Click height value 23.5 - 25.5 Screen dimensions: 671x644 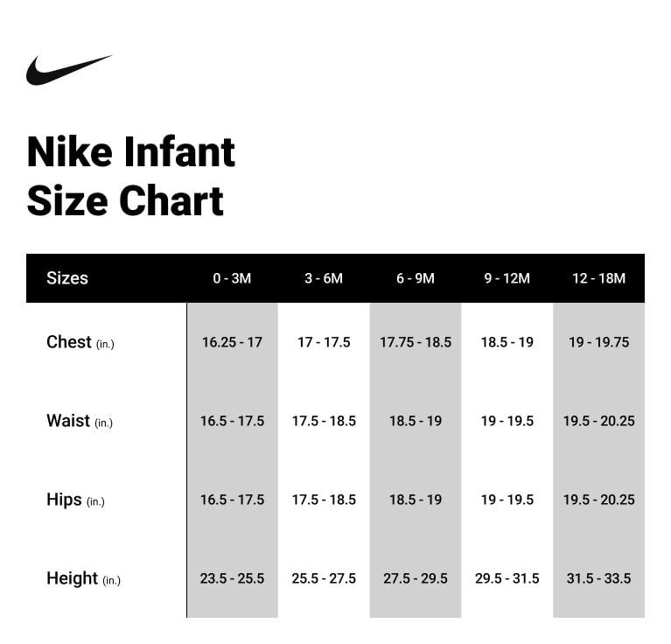(232, 578)
